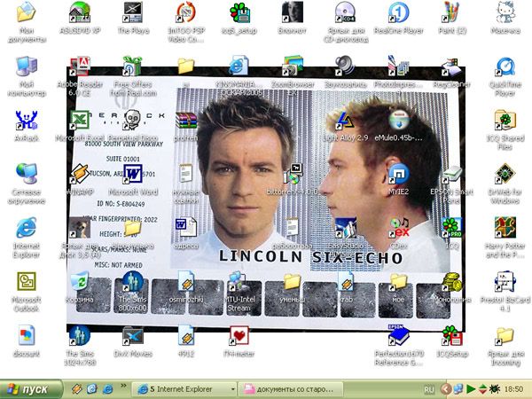Launch The Sims 800x600 shortcut
The width and height of the screenshot is (532, 399).
[133, 281]
